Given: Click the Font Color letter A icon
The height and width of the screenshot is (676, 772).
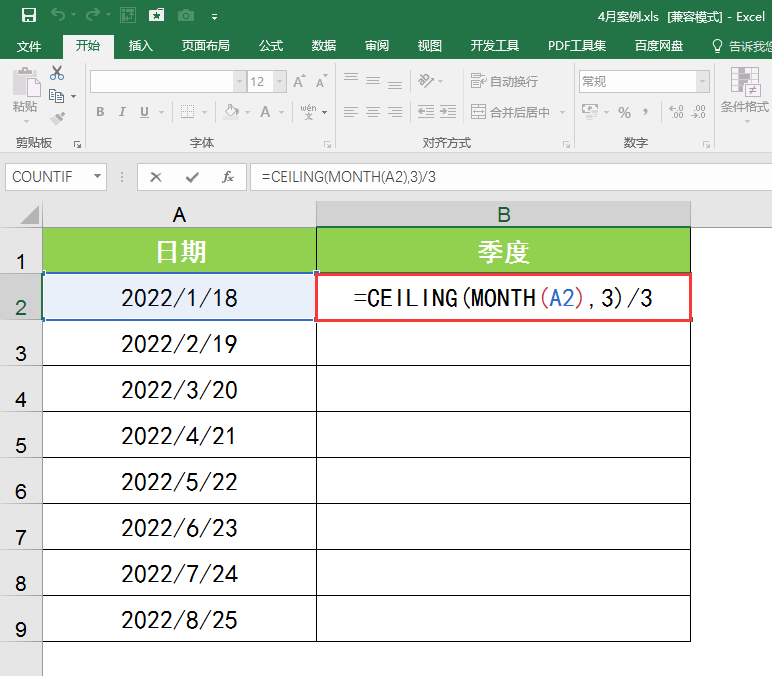Looking at the screenshot, I should pyautogui.click(x=265, y=112).
